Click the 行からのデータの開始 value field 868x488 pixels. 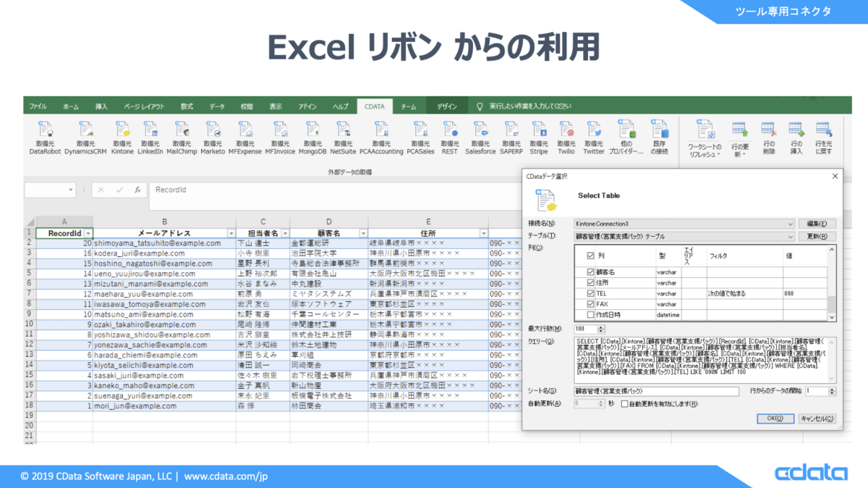[x=815, y=391]
